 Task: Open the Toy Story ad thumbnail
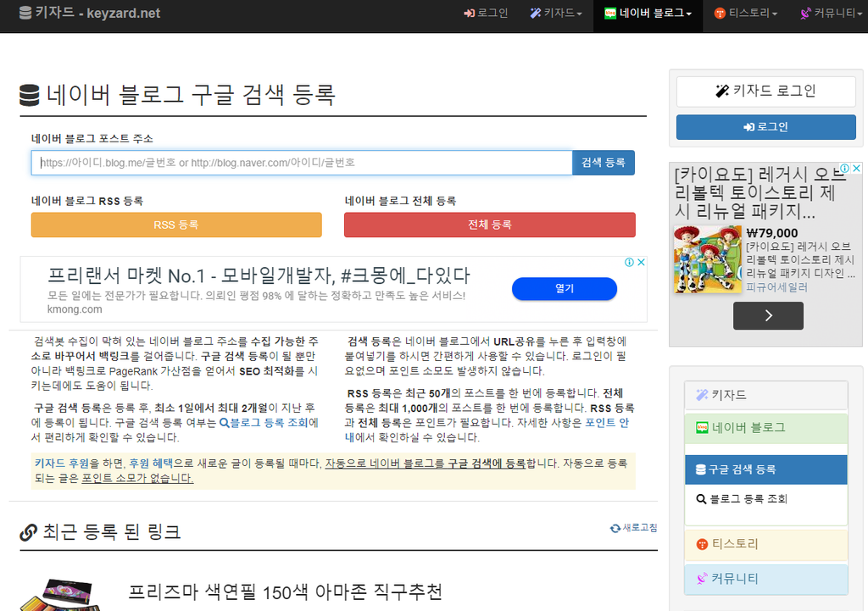coord(708,259)
